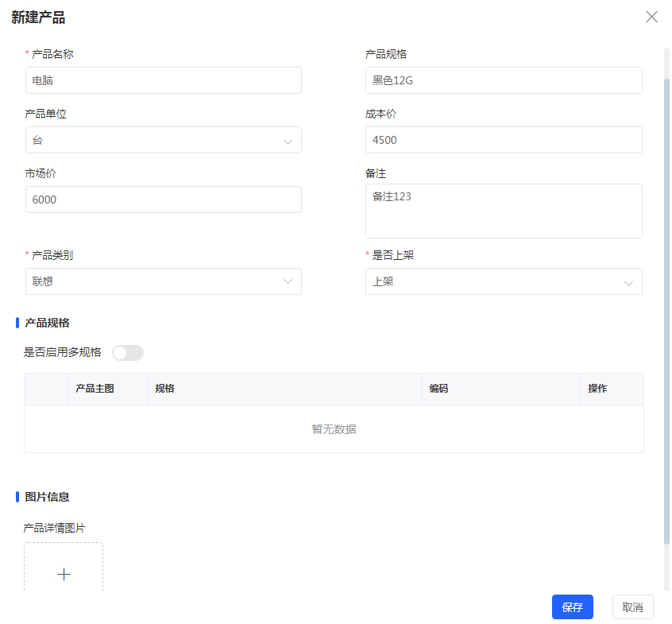Close the 新建产品 dialog
The width and height of the screenshot is (672, 624).
(651, 17)
